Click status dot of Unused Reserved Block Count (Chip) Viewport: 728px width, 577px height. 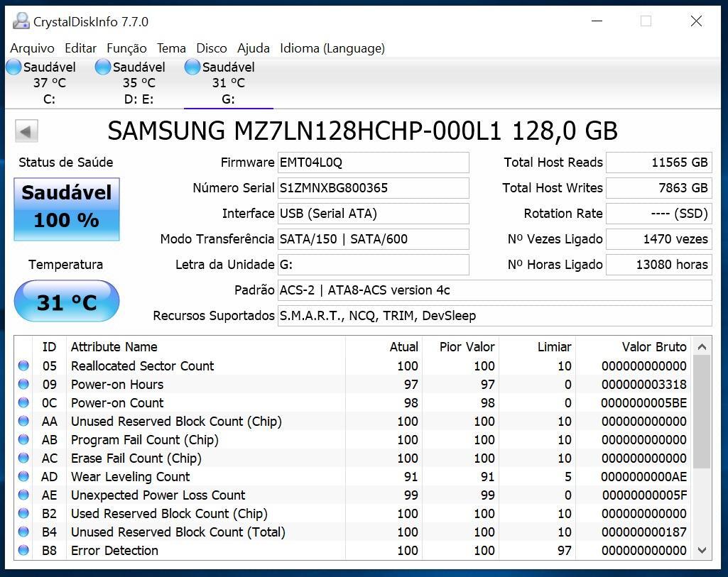coord(23,421)
